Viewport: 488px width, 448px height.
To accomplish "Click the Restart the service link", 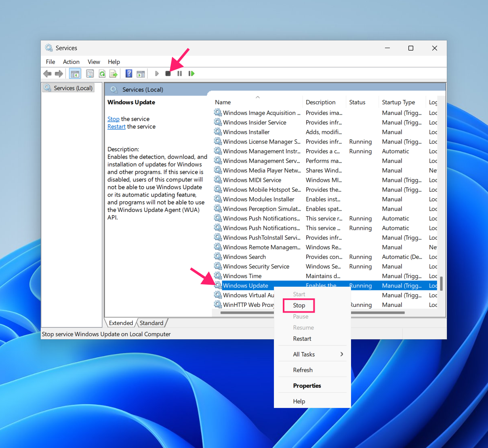I will 116,127.
